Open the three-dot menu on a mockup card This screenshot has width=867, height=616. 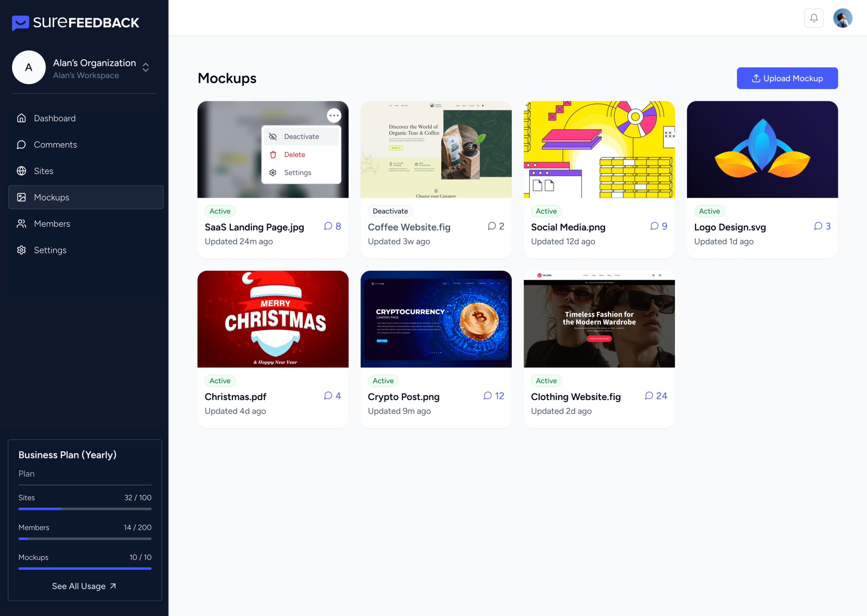[x=334, y=115]
